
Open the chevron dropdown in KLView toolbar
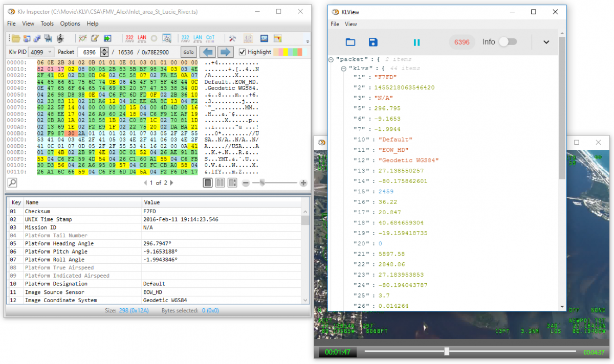(545, 42)
